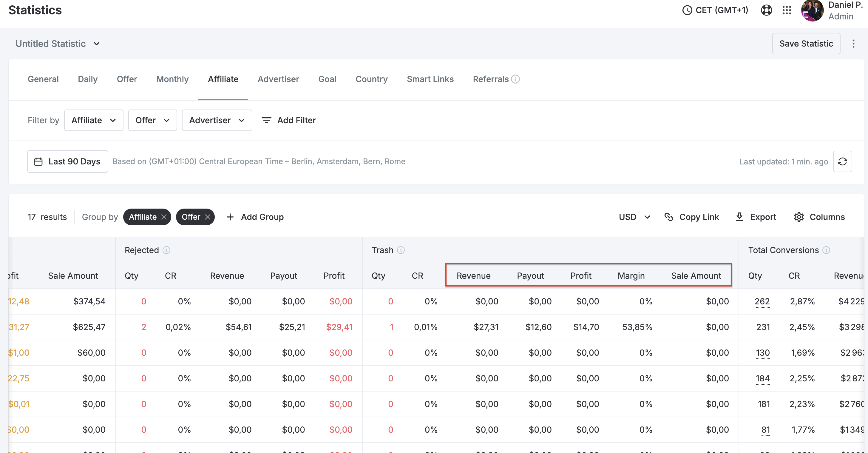Switch to the Smart Links tab
Viewport: 868px width, 453px height.
click(x=430, y=79)
